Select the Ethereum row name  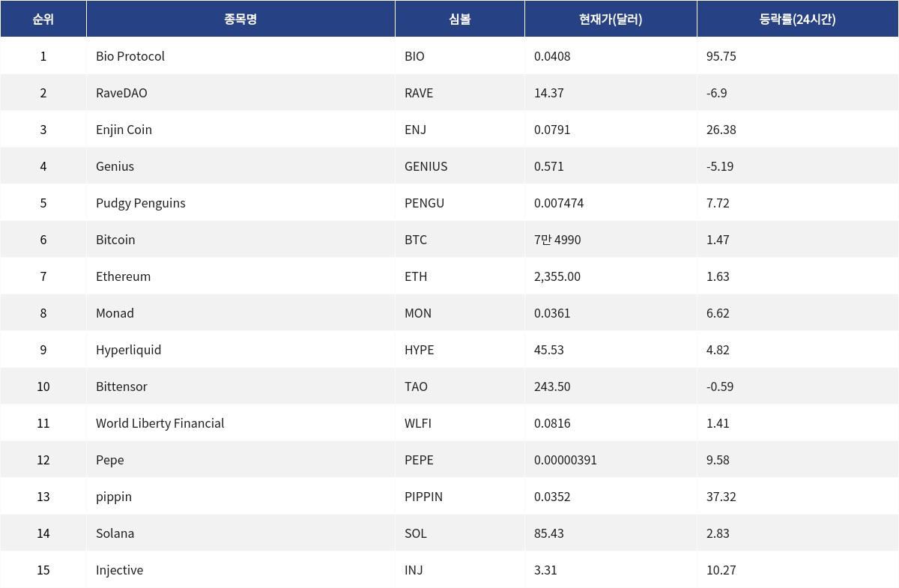pos(123,276)
